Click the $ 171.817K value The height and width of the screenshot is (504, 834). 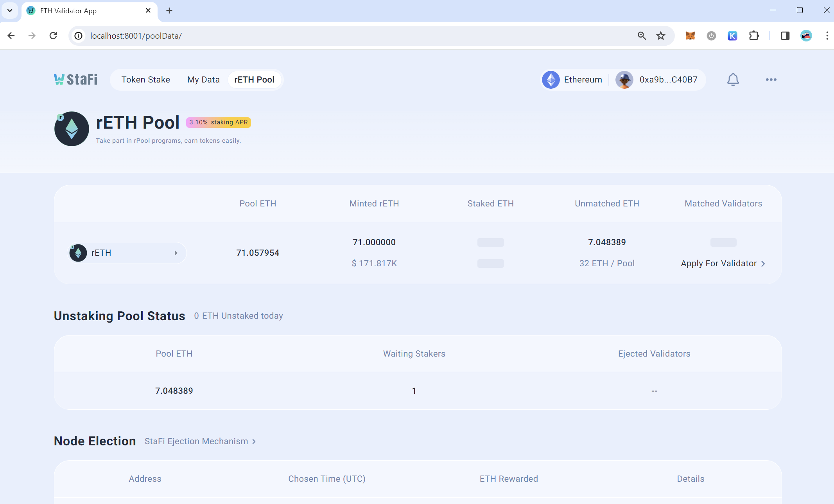pos(374,264)
